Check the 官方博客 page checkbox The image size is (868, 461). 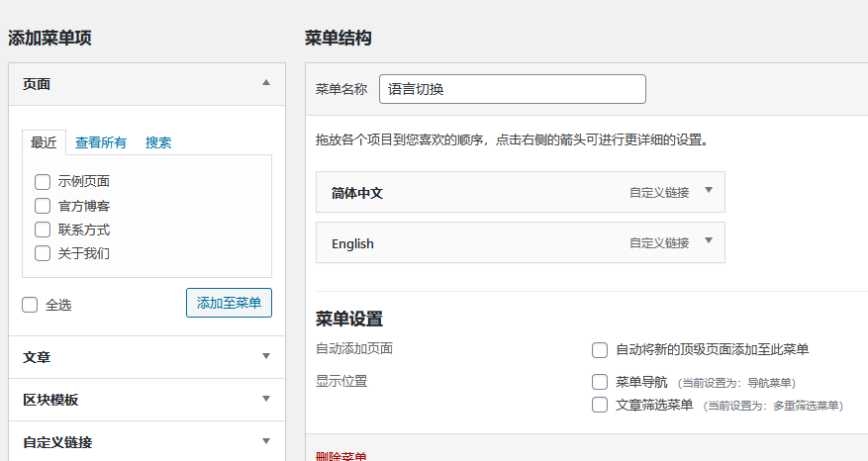pos(43,206)
